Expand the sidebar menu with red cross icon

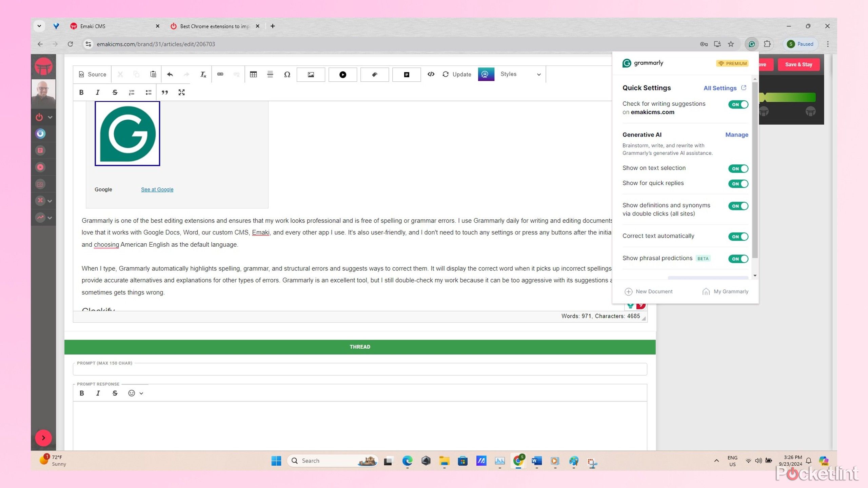click(43, 201)
